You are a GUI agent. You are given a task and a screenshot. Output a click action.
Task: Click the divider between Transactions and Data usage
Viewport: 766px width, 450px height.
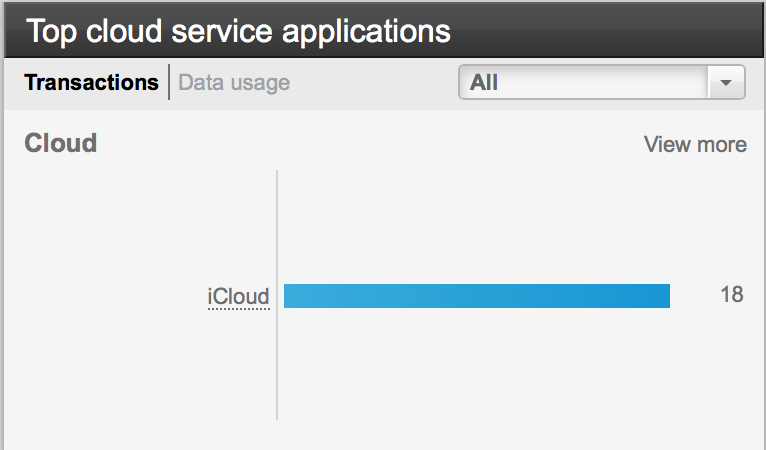coord(169,82)
